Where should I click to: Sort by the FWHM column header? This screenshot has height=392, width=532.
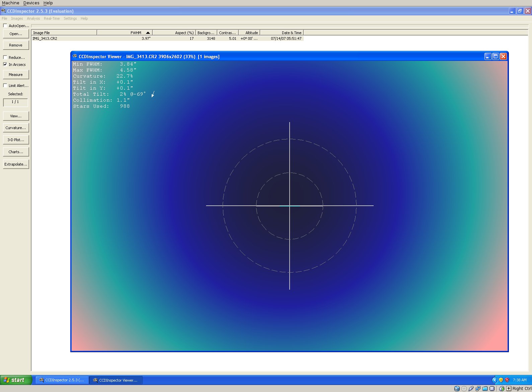(x=125, y=33)
